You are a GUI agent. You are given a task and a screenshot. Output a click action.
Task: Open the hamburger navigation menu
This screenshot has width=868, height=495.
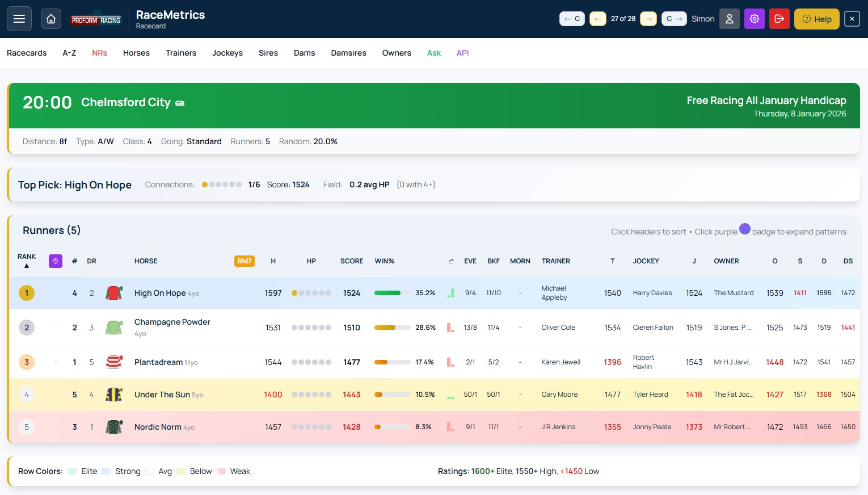point(19,19)
